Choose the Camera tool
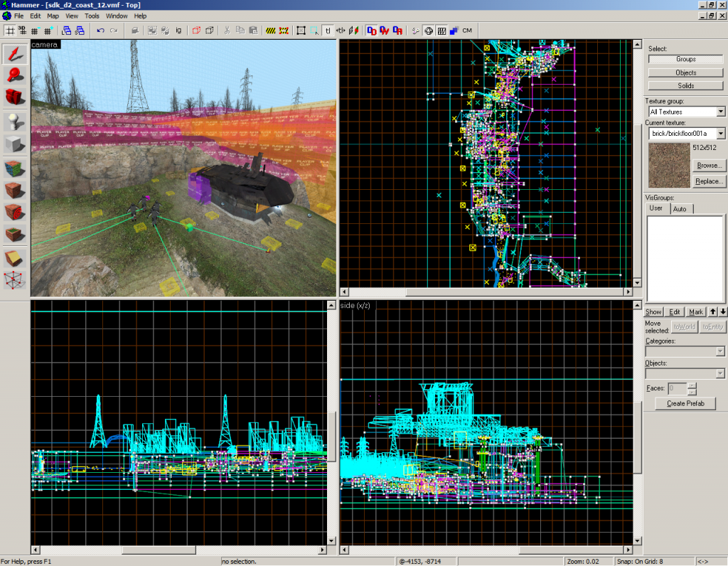 click(15, 96)
